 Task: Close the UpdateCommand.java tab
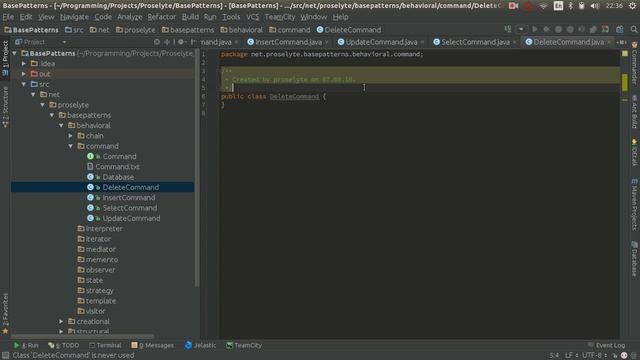(x=422, y=42)
